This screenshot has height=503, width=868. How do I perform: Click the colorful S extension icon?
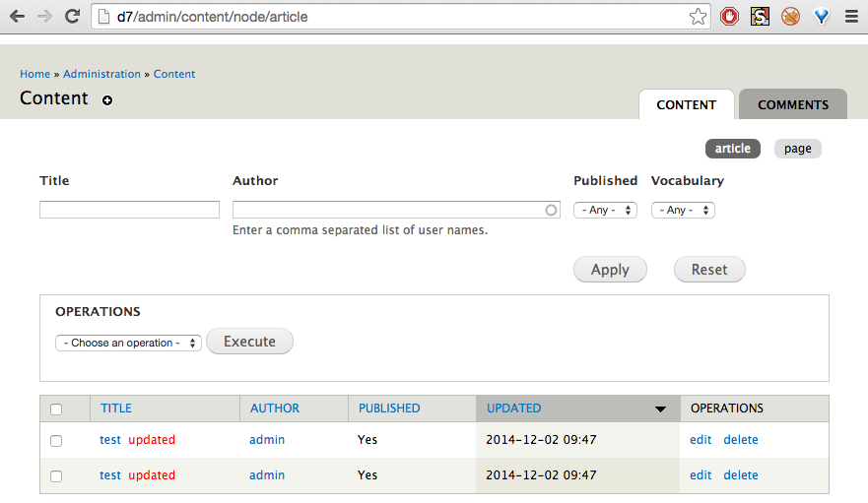(x=760, y=16)
